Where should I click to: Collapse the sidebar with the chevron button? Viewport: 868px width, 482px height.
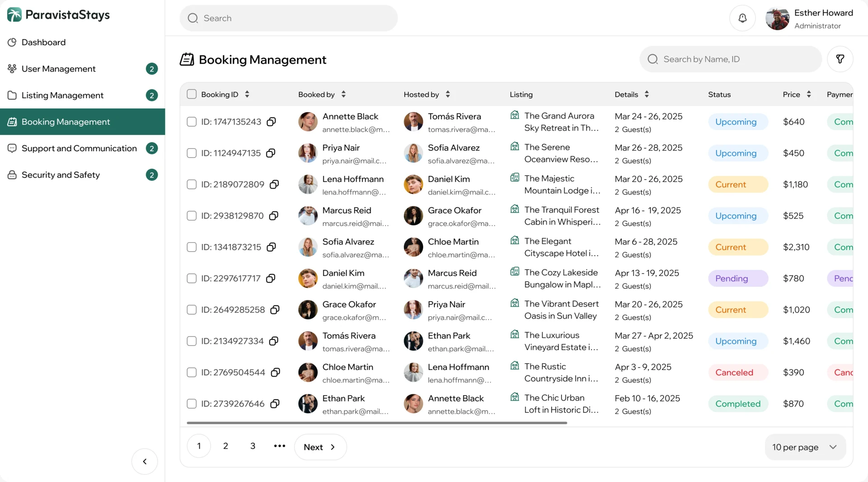coord(145,461)
